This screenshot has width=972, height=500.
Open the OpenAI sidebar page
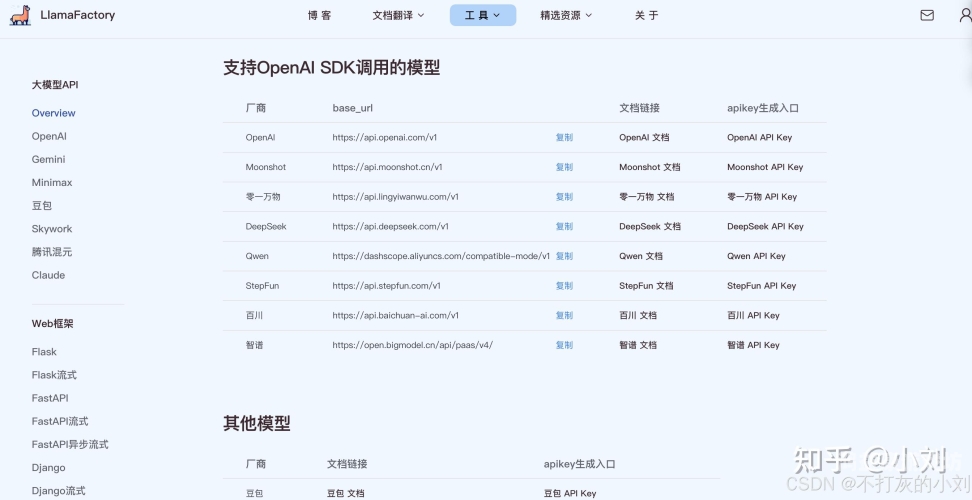click(x=49, y=136)
